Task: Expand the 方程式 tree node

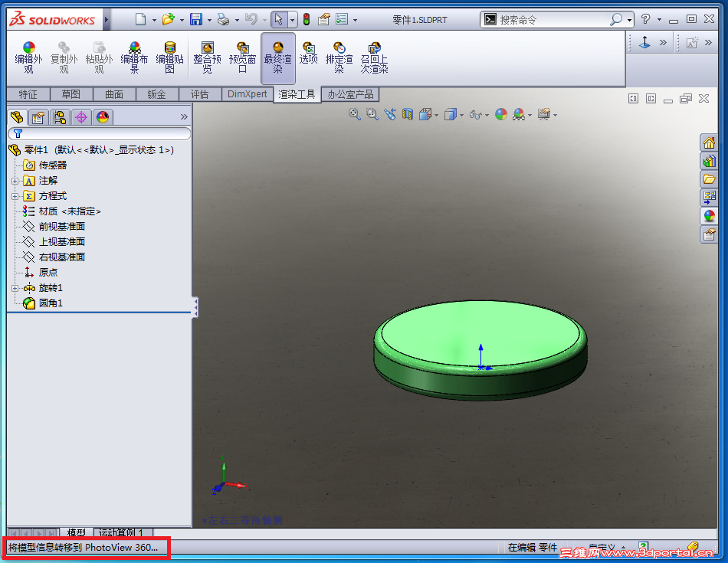Action: click(15, 196)
